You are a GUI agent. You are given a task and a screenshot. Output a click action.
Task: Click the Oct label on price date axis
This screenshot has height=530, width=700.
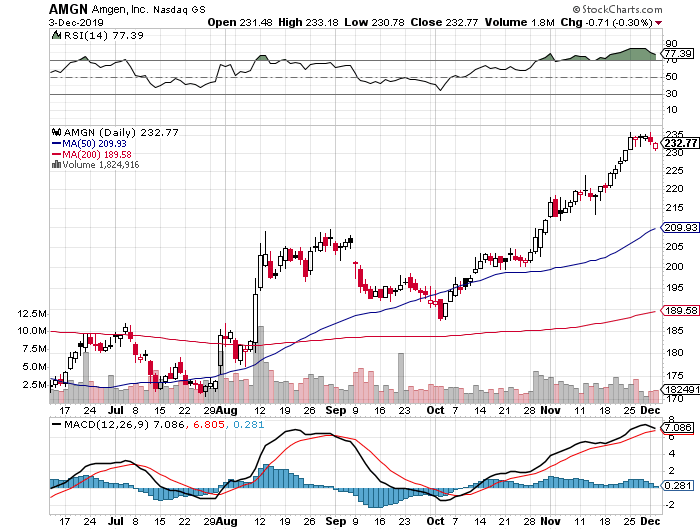point(435,410)
